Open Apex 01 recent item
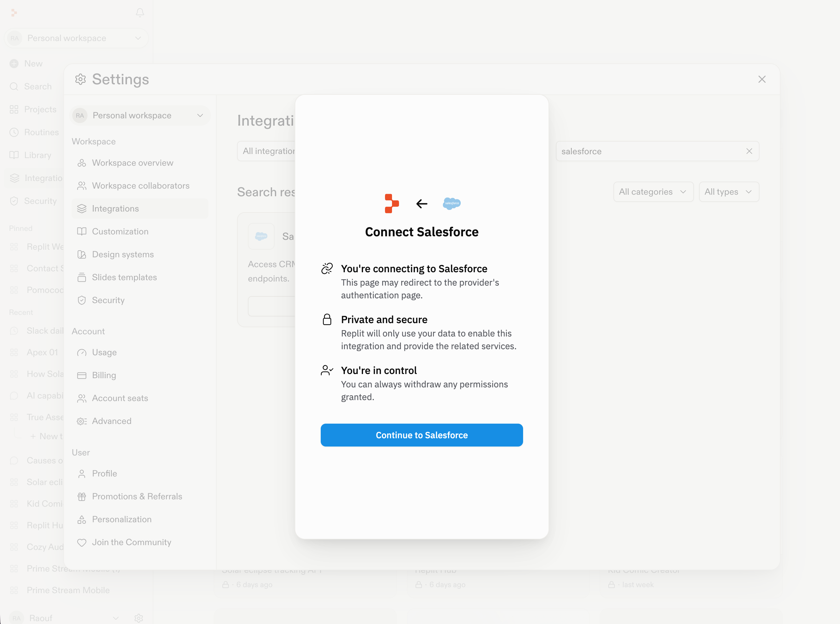840x624 pixels. pos(42,352)
